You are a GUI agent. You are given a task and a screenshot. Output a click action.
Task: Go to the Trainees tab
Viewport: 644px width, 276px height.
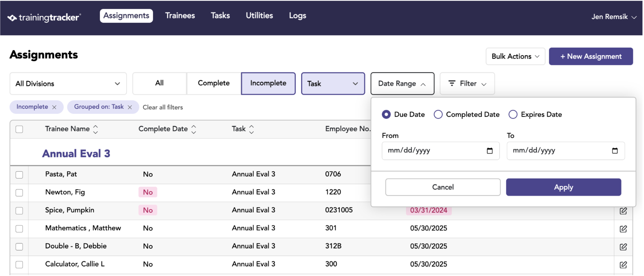click(x=180, y=16)
